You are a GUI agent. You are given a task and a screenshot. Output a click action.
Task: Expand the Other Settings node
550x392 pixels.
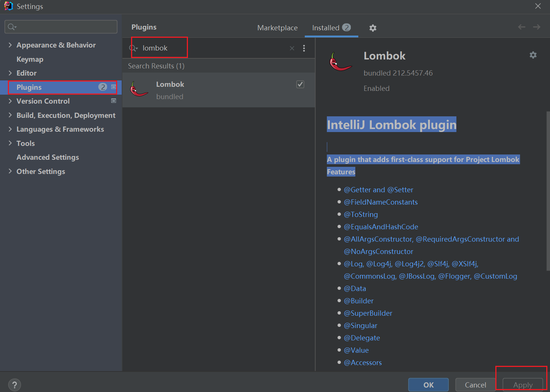[x=10, y=171]
